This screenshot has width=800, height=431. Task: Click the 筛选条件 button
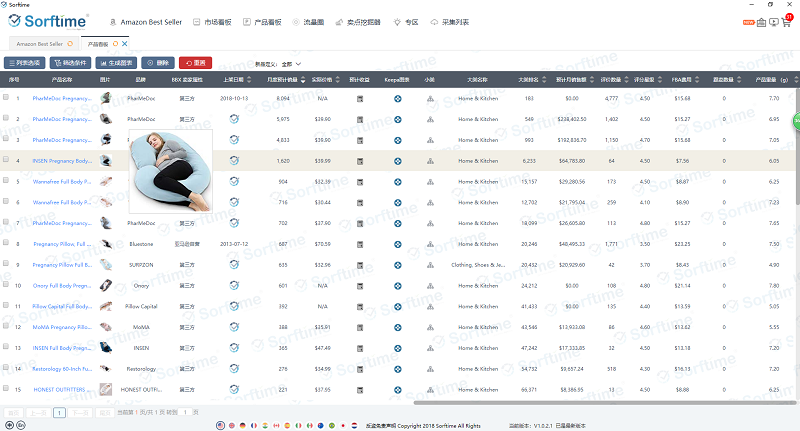click(70, 63)
